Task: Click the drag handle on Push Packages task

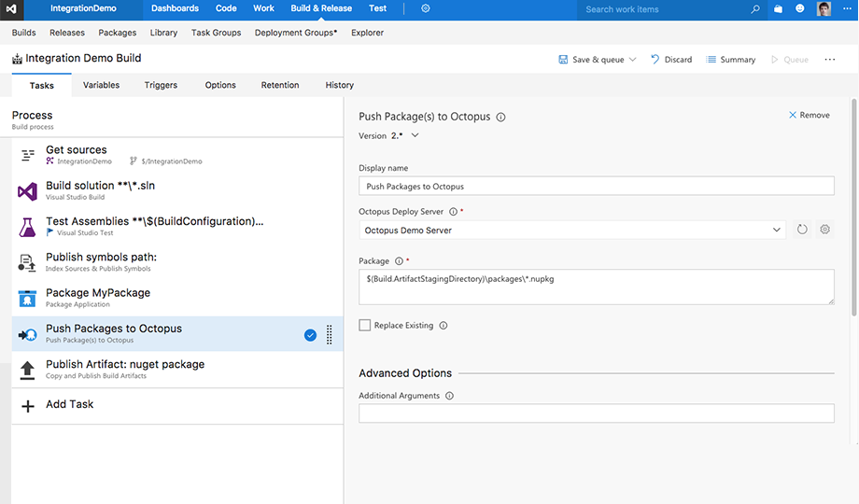Action: tap(330, 334)
